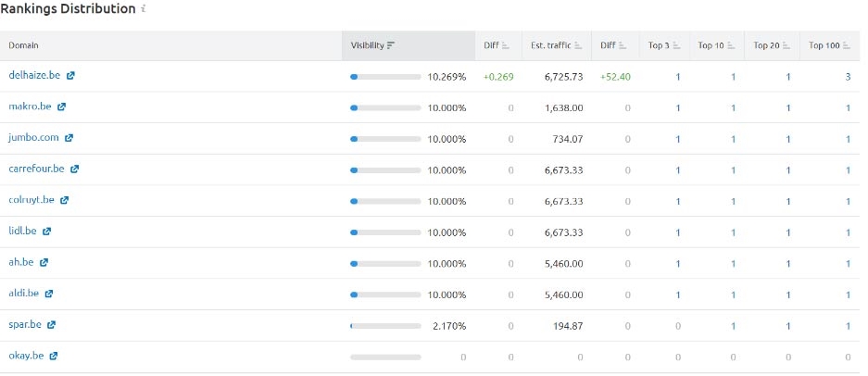This screenshot has width=868, height=376.
Task: Open external link icon for colruyt.be
Action: [x=64, y=200]
